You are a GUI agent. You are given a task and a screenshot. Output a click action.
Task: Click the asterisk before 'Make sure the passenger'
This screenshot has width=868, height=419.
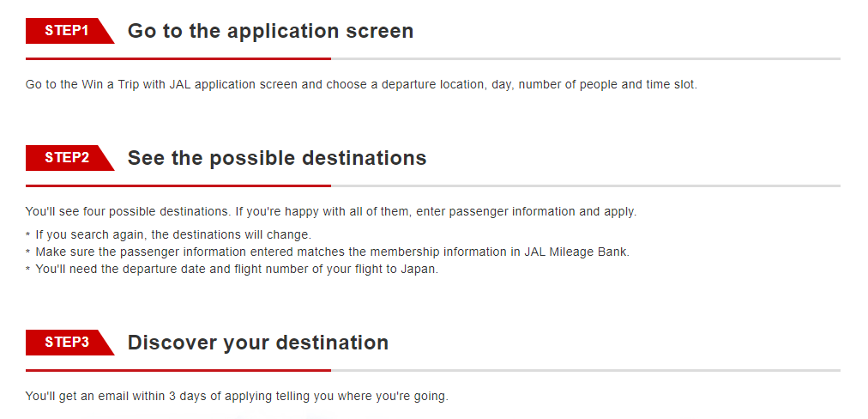tap(28, 252)
